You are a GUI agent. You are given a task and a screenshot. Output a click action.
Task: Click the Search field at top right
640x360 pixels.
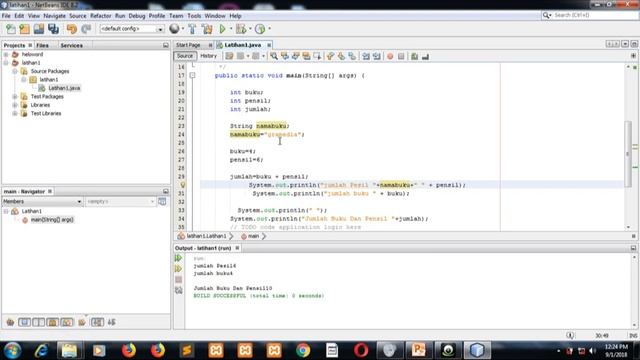[x=589, y=15]
